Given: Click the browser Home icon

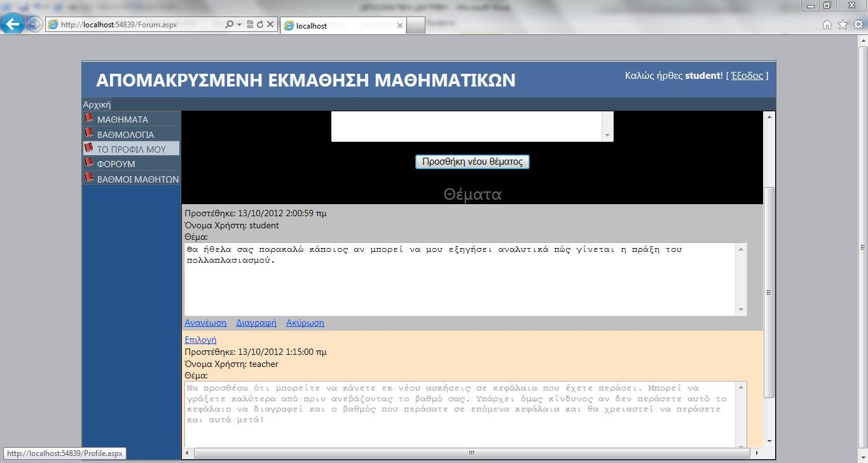Looking at the screenshot, I should tap(827, 25).
